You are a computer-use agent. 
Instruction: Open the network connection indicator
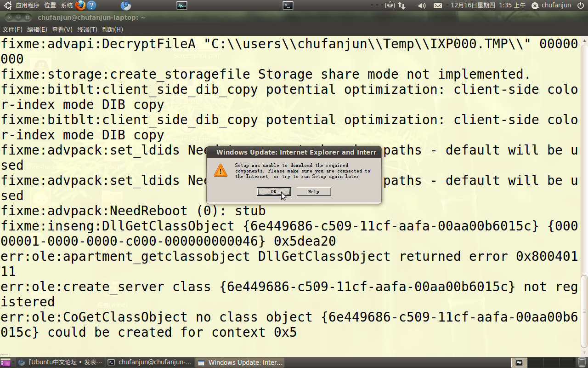(x=401, y=6)
